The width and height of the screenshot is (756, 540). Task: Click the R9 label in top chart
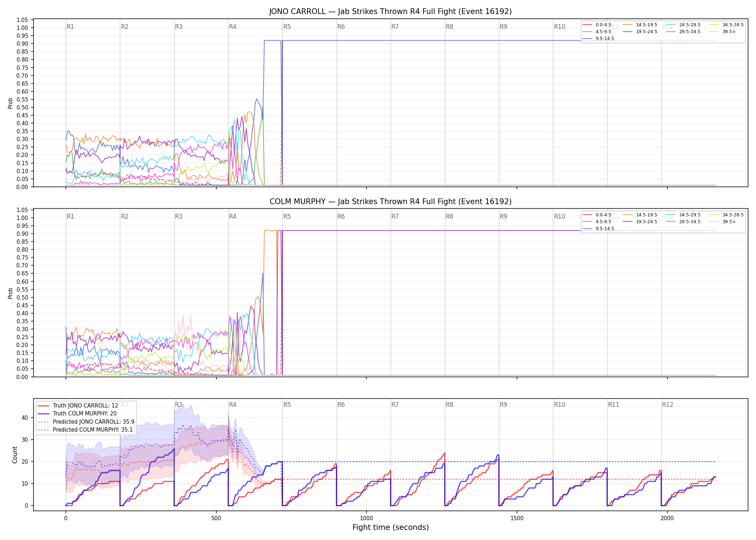pos(503,27)
